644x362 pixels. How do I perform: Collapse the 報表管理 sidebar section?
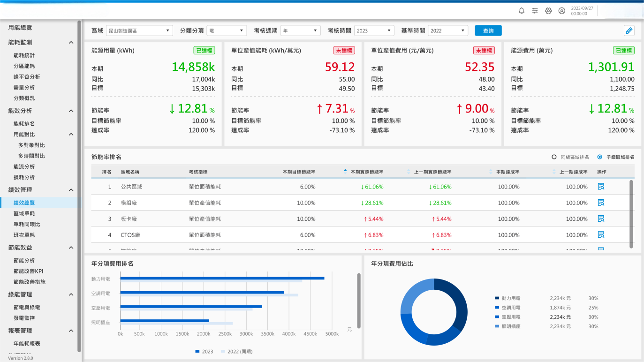(x=71, y=331)
